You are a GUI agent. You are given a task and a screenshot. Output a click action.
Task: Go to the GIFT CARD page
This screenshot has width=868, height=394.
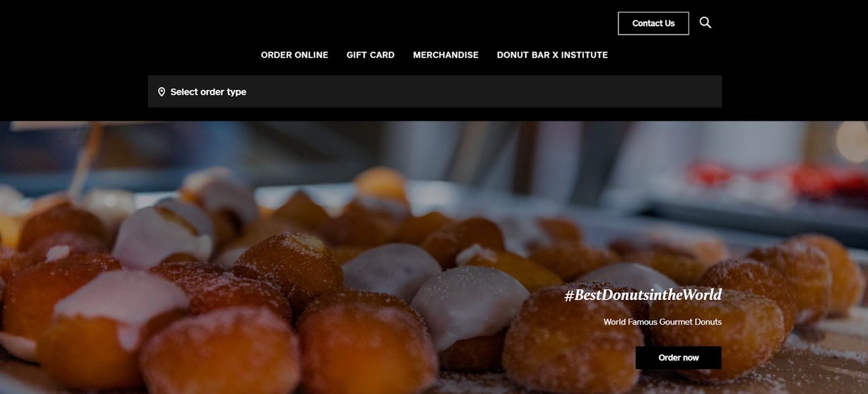pos(370,55)
